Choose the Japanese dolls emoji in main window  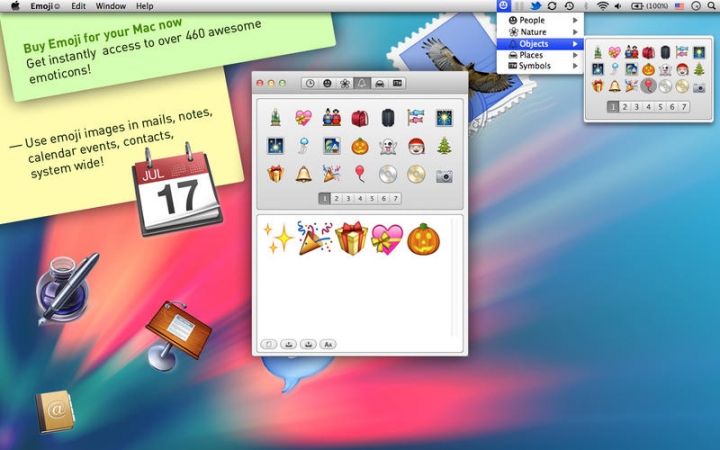tap(332, 118)
